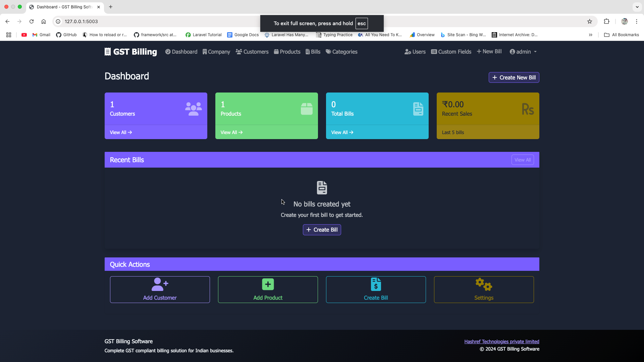Bookmark this page with the star icon
Screen dimensions: 644x362
590,21
